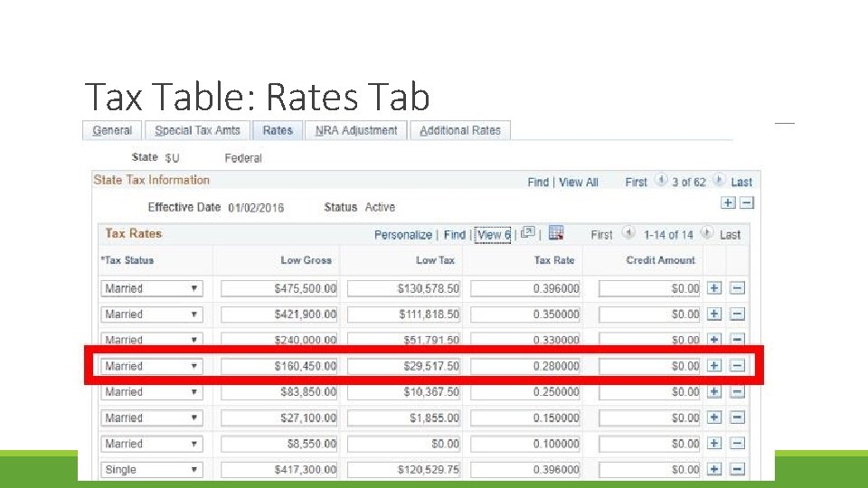Screen dimensions: 868x488
Task: Go to previous State Tax row arrow
Action: click(660, 181)
